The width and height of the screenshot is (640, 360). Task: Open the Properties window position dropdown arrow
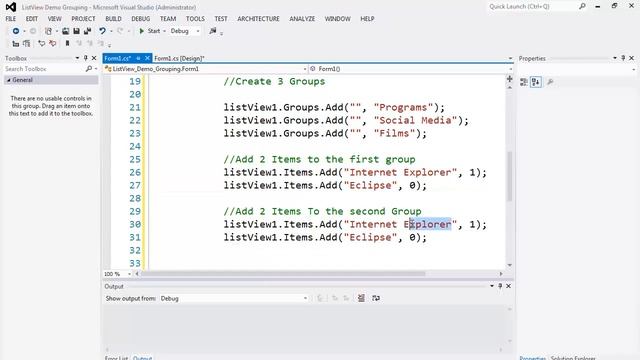(615, 58)
